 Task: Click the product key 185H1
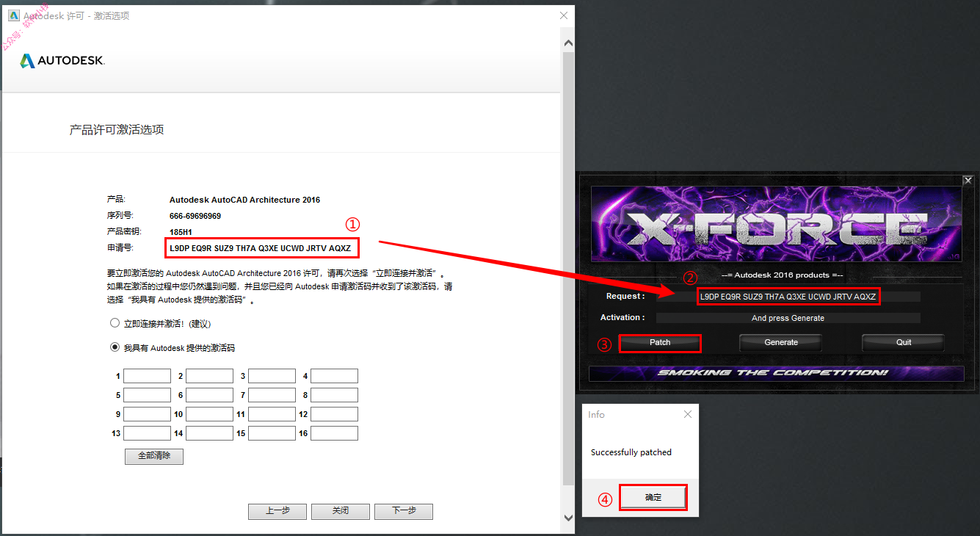(x=181, y=232)
